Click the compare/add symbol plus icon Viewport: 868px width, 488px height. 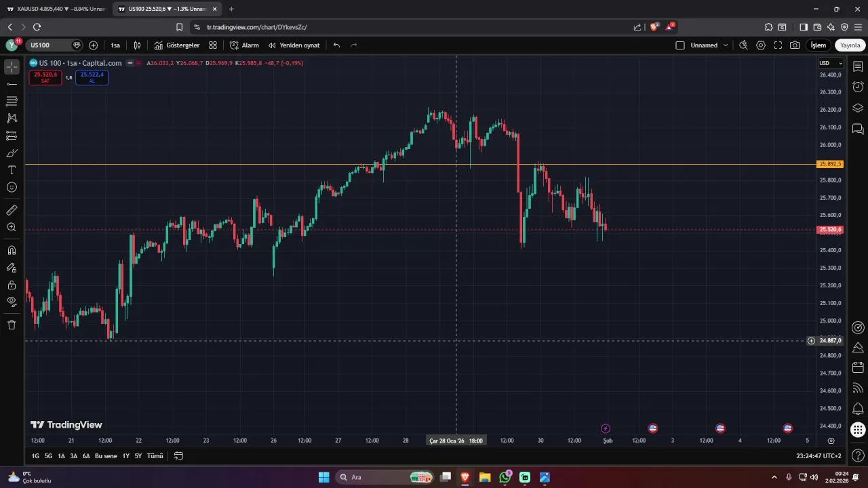(x=94, y=45)
